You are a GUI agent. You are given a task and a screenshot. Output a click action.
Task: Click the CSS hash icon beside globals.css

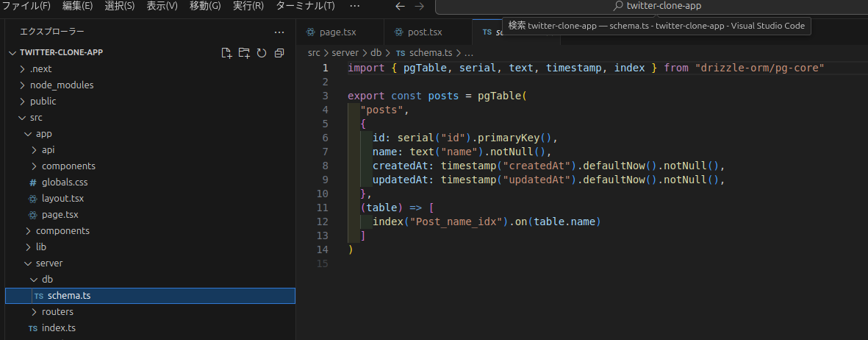[32, 183]
